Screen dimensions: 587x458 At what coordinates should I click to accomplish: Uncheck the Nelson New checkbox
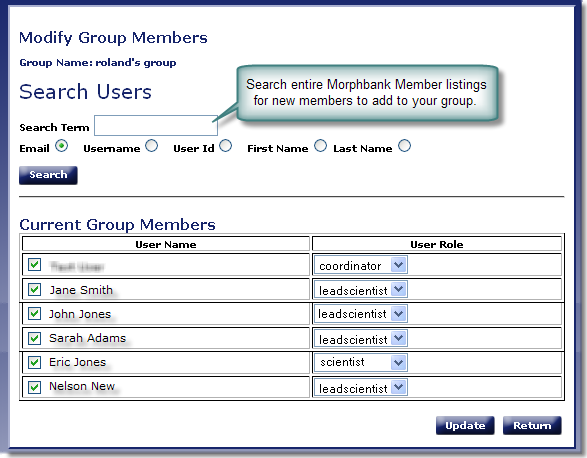pyautogui.click(x=34, y=387)
